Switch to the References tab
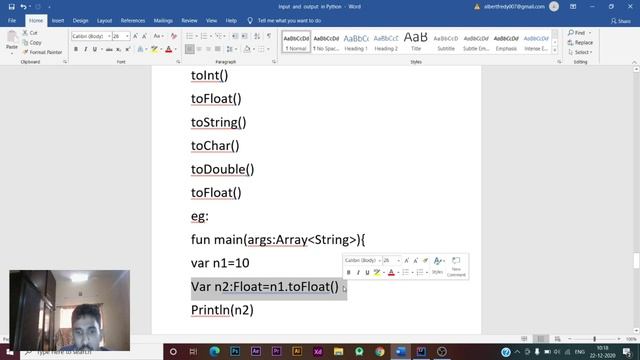 pos(133,20)
